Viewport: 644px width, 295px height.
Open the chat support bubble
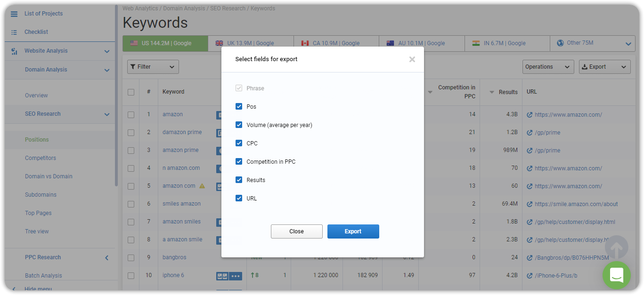[616, 275]
